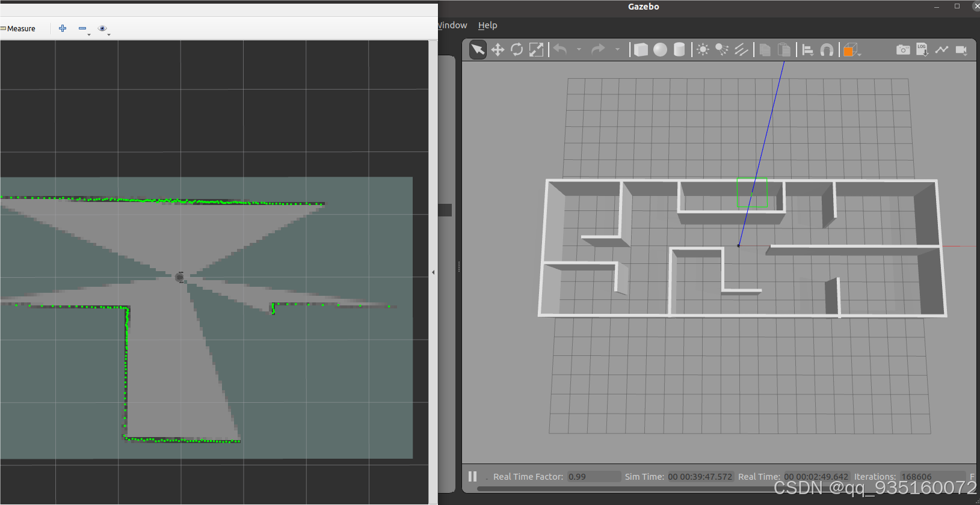Select the Measure tool in RViz

[18, 28]
